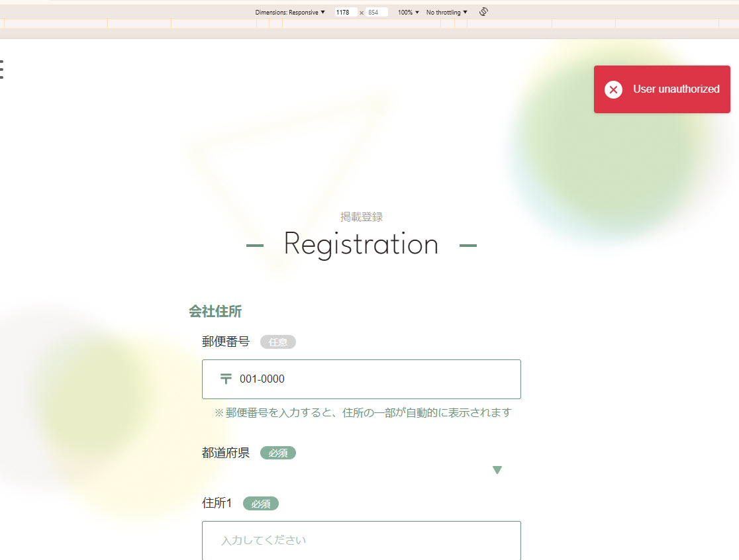This screenshot has width=739, height=560.
Task: Open the Dimensions: Responsive dropdown
Action: pos(290,13)
